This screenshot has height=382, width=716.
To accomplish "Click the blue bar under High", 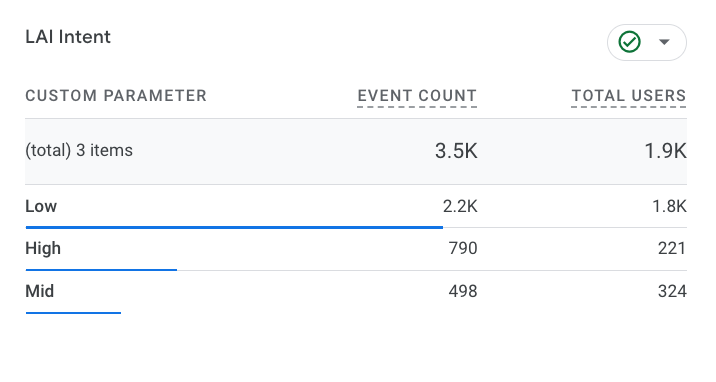I will tap(101, 270).
